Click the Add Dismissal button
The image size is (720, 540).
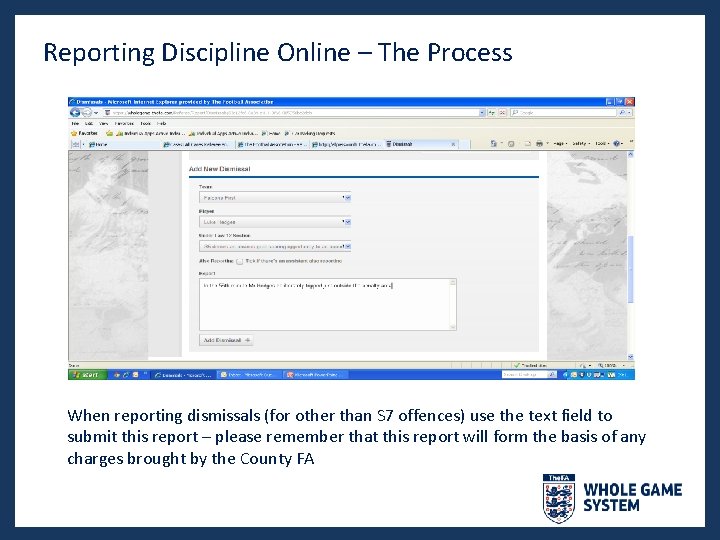point(226,340)
